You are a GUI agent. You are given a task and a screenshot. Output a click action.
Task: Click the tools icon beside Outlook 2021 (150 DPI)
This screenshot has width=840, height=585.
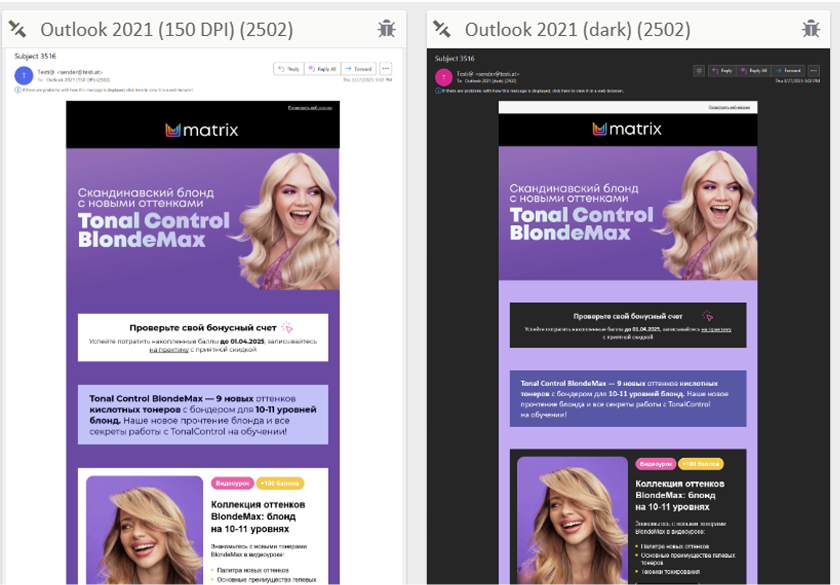click(x=17, y=29)
